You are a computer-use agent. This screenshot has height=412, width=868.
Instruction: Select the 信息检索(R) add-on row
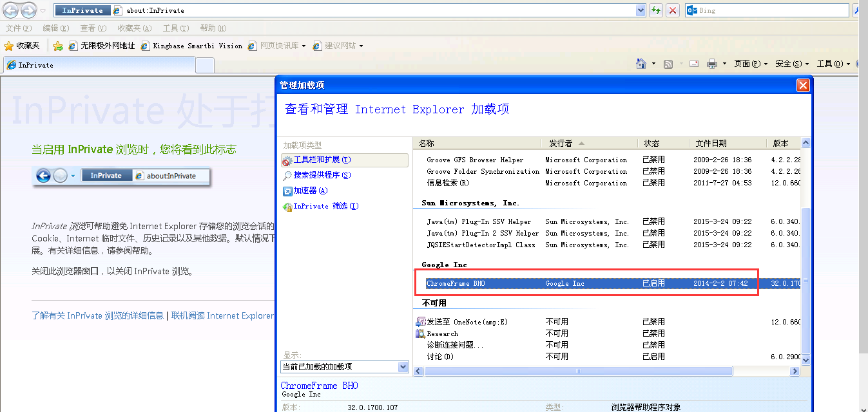[x=608, y=183]
